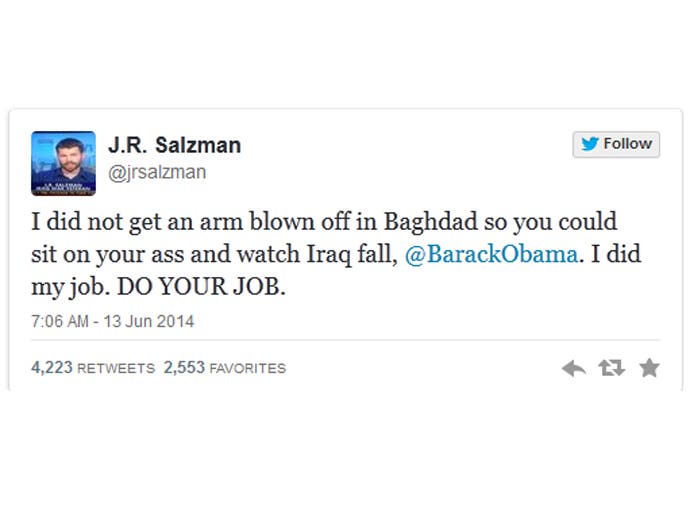Open the 7:06 AM timestamp permalink
The width and height of the screenshot is (690, 515).
(x=60, y=321)
